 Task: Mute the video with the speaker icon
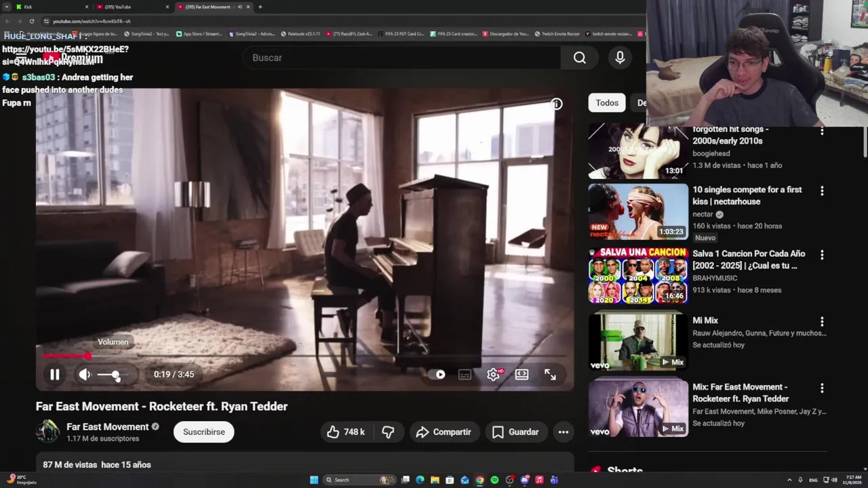84,374
